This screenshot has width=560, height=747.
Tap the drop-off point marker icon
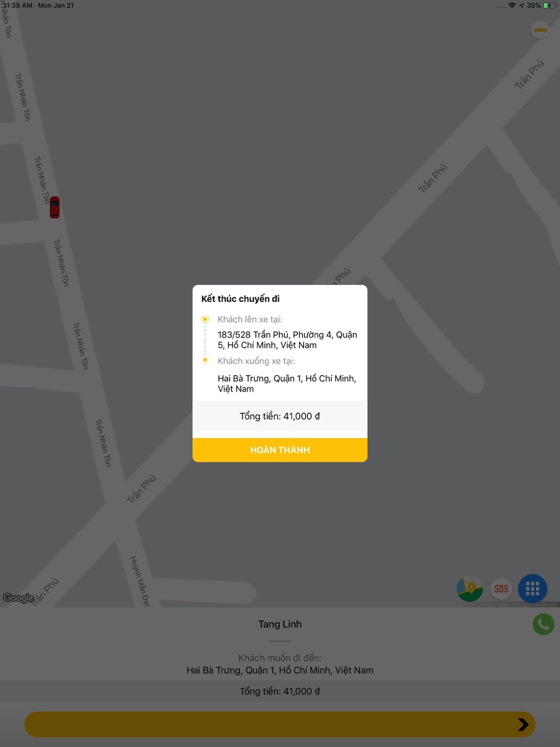point(205,361)
